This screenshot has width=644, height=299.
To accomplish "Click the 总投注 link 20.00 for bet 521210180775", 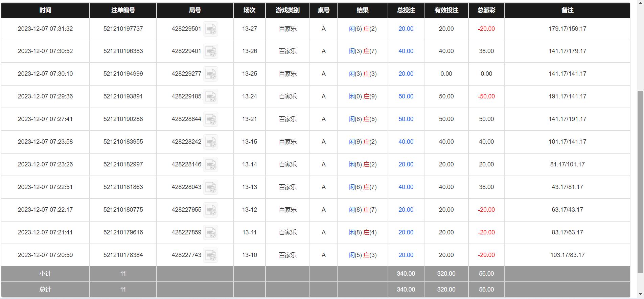I will tap(406, 210).
